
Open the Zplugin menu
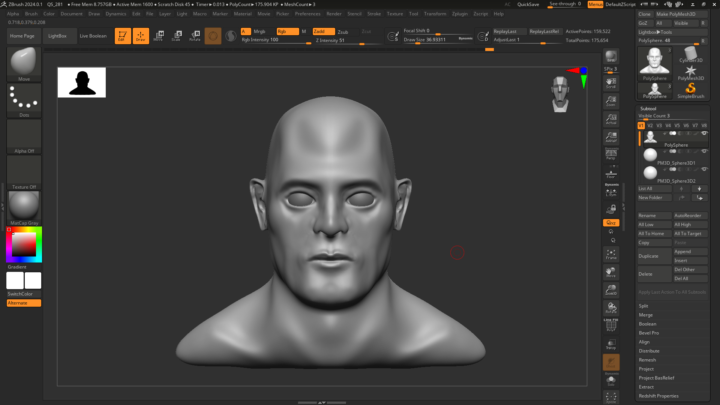[459, 14]
